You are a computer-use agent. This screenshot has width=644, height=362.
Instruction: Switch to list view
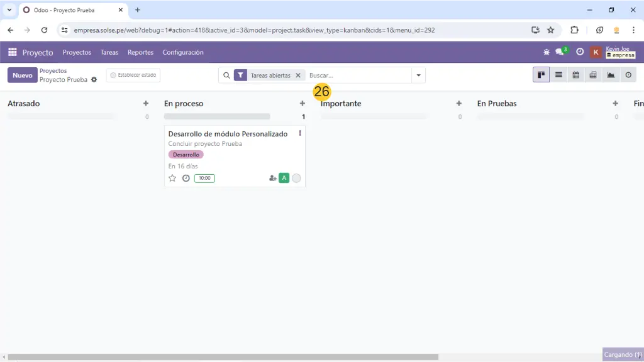click(558, 75)
